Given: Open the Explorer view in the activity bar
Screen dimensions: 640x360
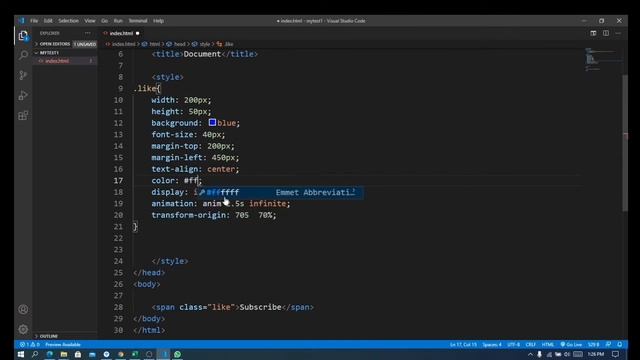Looking at the screenshot, I should [23, 36].
